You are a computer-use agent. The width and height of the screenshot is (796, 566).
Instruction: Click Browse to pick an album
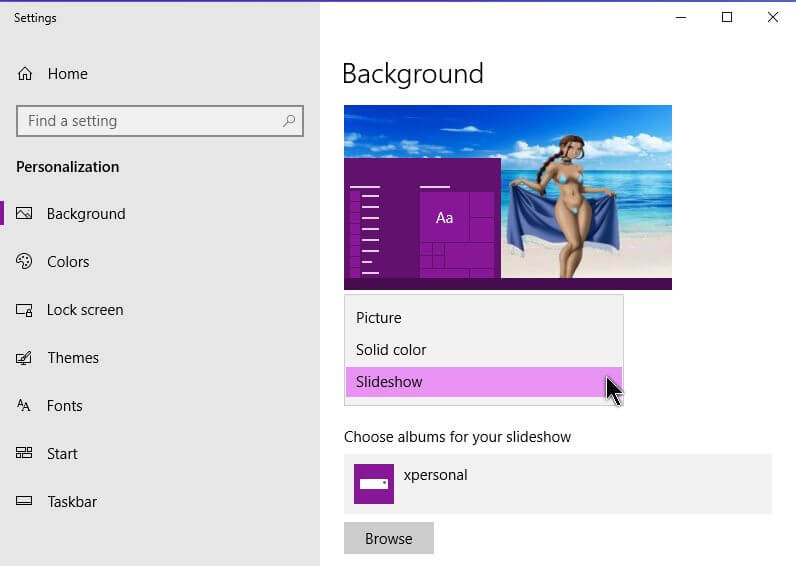[389, 538]
